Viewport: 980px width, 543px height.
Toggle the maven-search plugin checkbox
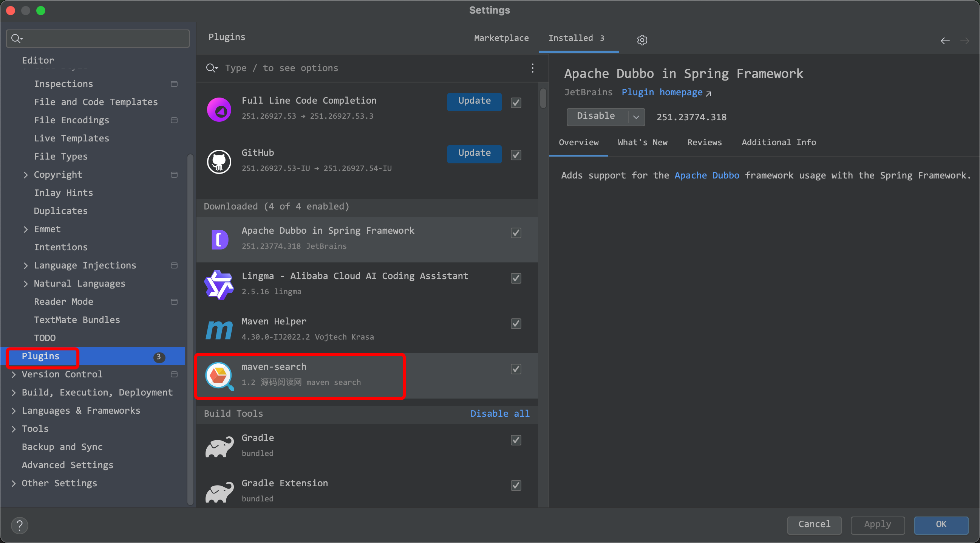515,369
